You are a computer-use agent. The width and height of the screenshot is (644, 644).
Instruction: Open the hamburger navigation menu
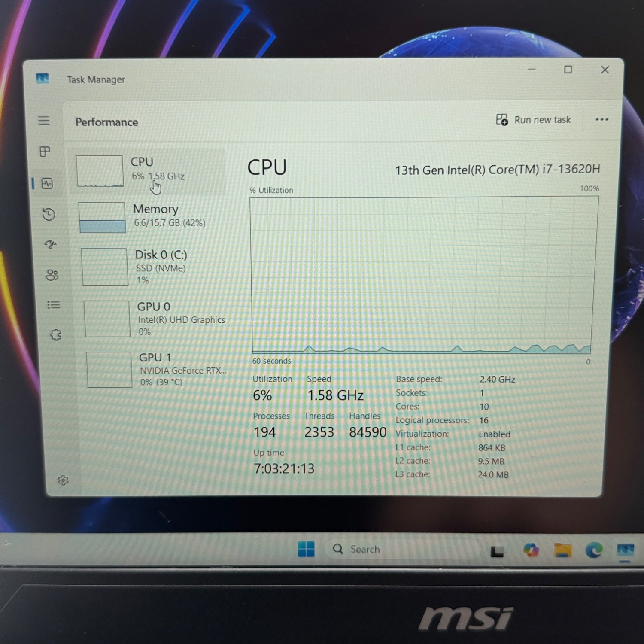[44, 120]
